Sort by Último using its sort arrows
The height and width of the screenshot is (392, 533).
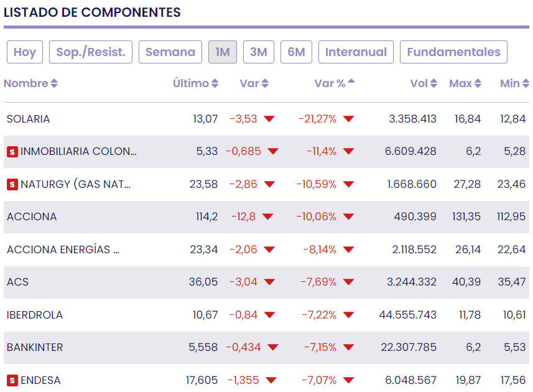[x=215, y=83]
